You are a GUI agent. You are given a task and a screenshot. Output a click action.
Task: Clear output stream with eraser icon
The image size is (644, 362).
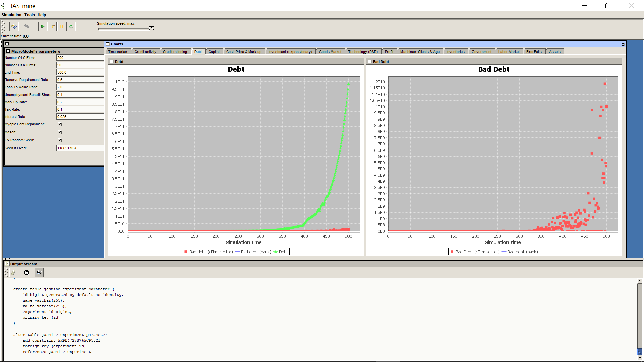(14, 273)
